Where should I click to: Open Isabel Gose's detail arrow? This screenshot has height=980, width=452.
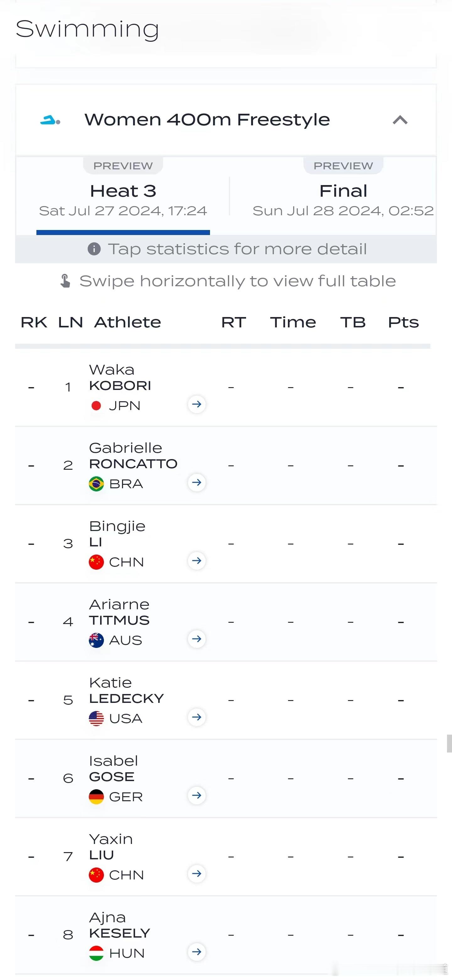[x=196, y=796]
